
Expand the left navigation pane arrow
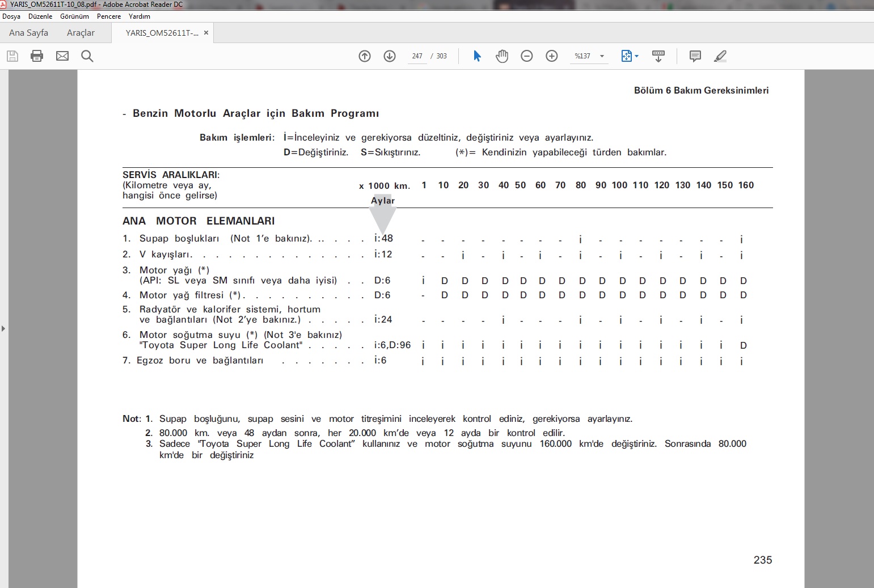[3, 328]
